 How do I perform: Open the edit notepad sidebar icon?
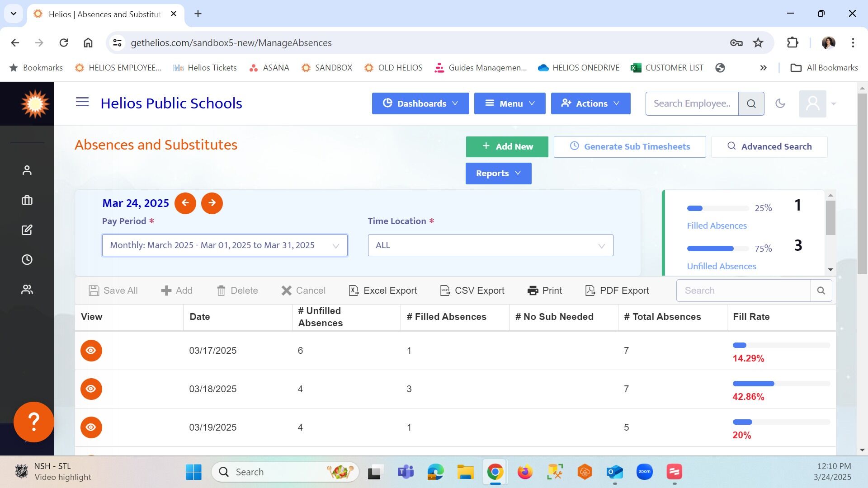click(27, 230)
